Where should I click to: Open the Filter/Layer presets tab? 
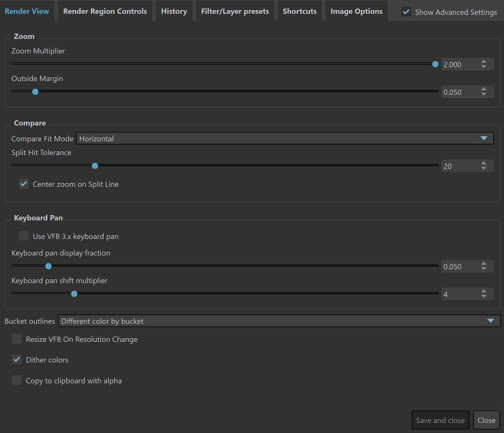235,11
